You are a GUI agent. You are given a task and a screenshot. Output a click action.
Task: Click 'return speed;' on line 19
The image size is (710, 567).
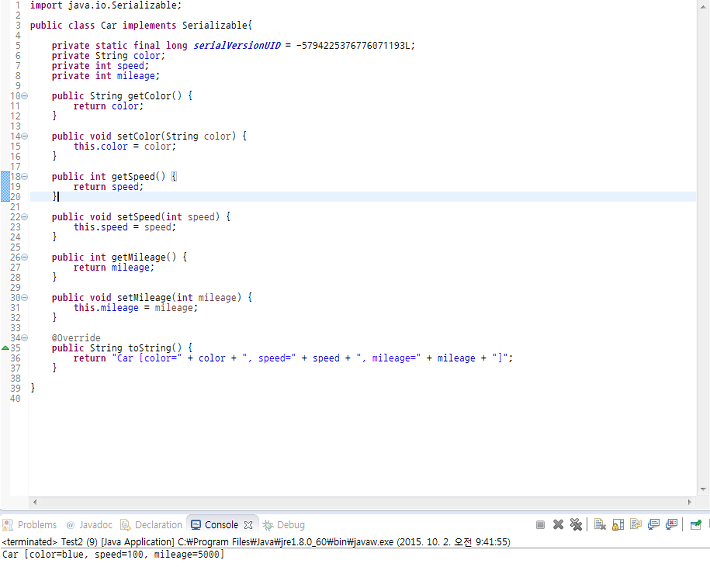pos(108,187)
